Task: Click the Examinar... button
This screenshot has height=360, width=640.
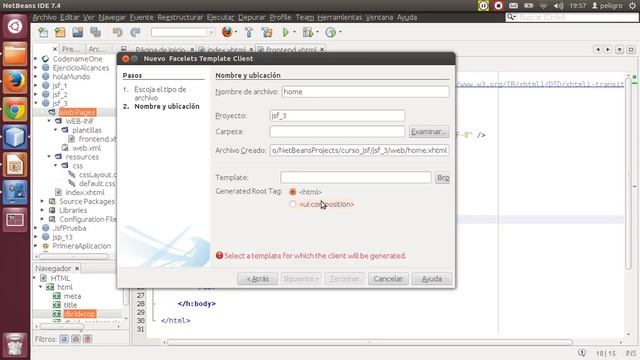Action: (429, 131)
